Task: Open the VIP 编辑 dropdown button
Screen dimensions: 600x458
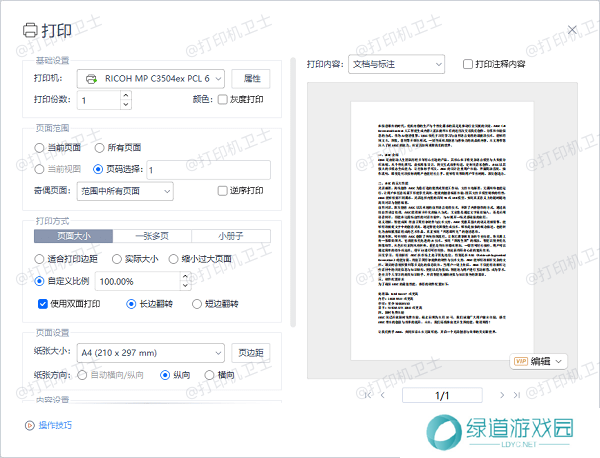Action: (x=538, y=361)
